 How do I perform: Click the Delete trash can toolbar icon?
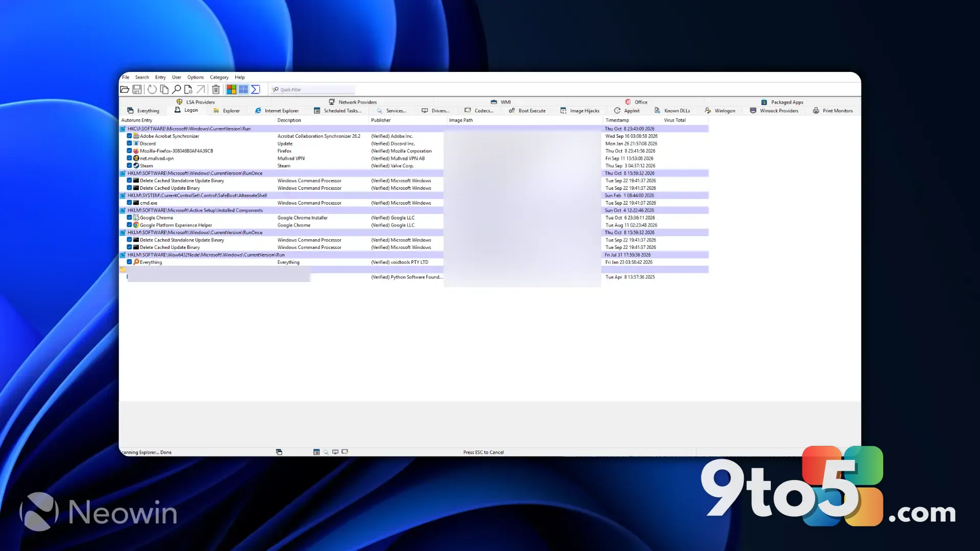tap(216, 89)
